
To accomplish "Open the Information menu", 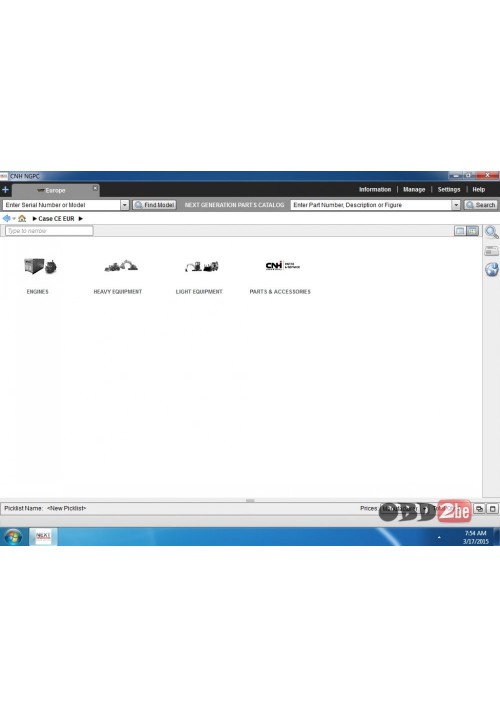I will click(x=375, y=189).
